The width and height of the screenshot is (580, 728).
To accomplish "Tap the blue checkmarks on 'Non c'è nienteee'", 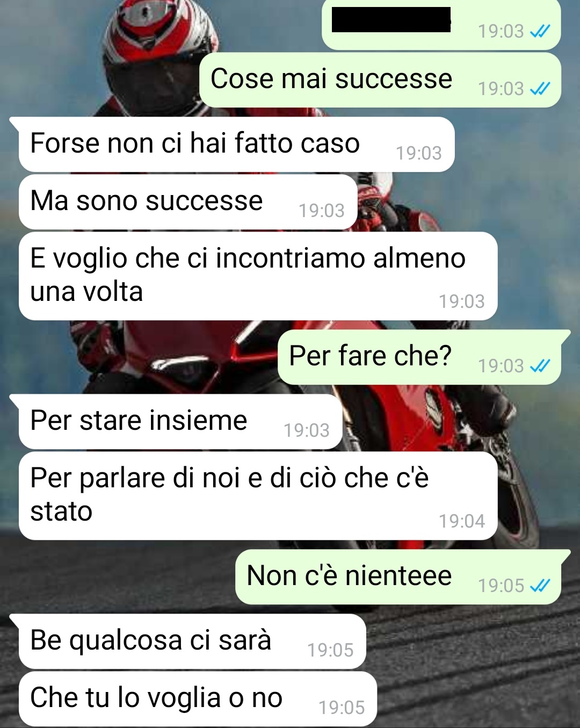I will 540,585.
